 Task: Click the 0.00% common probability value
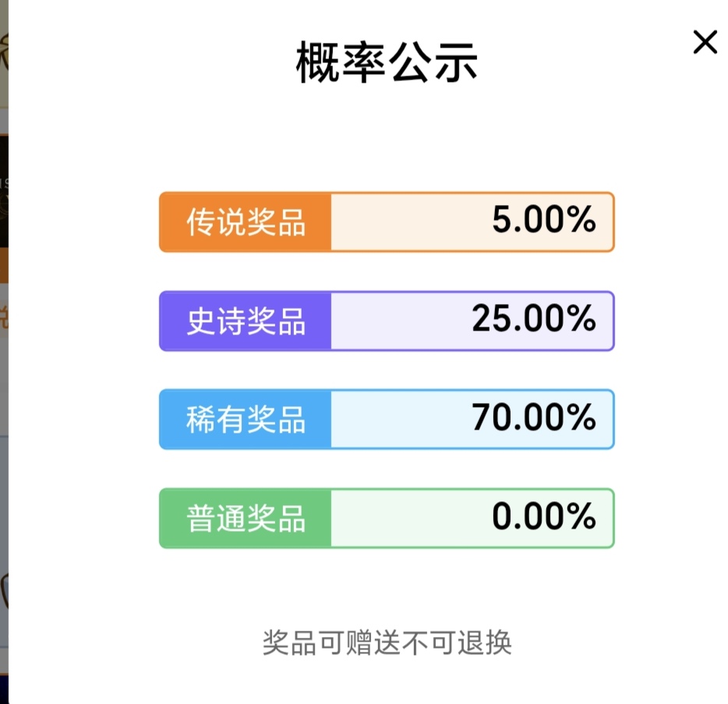tap(543, 517)
